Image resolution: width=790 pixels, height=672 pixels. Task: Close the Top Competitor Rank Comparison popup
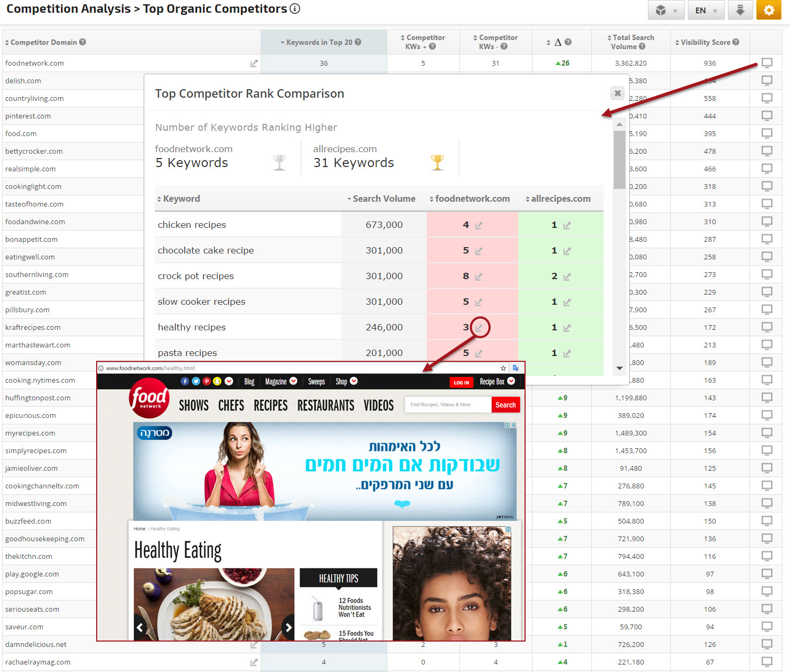click(x=617, y=93)
